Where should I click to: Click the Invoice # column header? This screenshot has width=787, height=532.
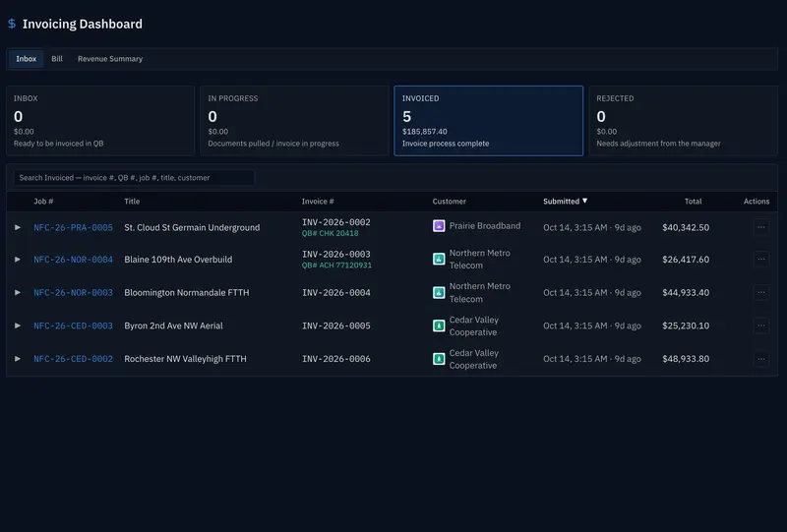point(318,202)
